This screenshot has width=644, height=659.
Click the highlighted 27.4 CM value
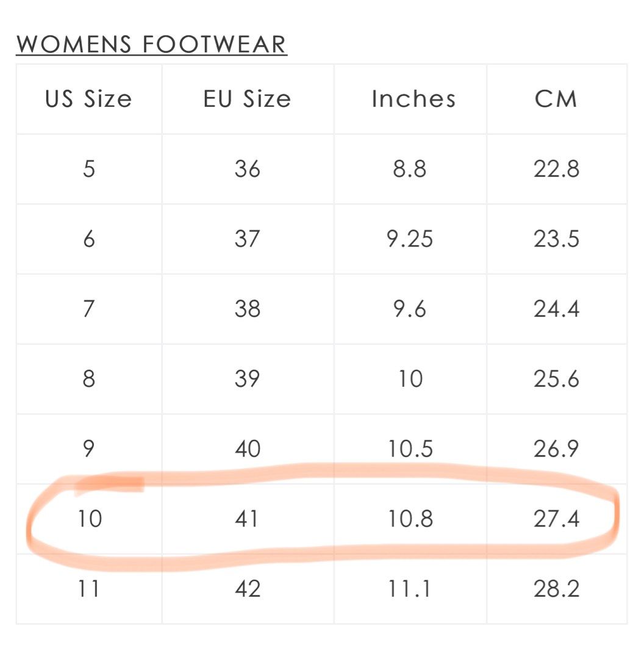pyautogui.click(x=556, y=519)
